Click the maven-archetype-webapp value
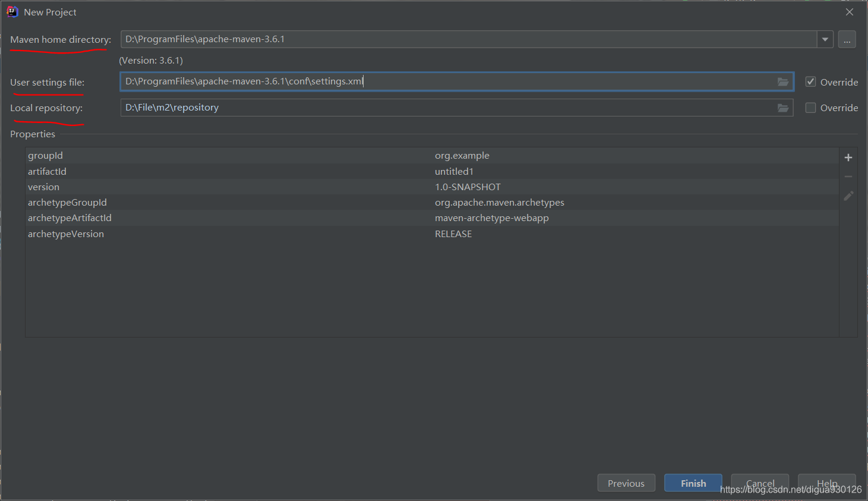868x501 pixels. pos(492,218)
